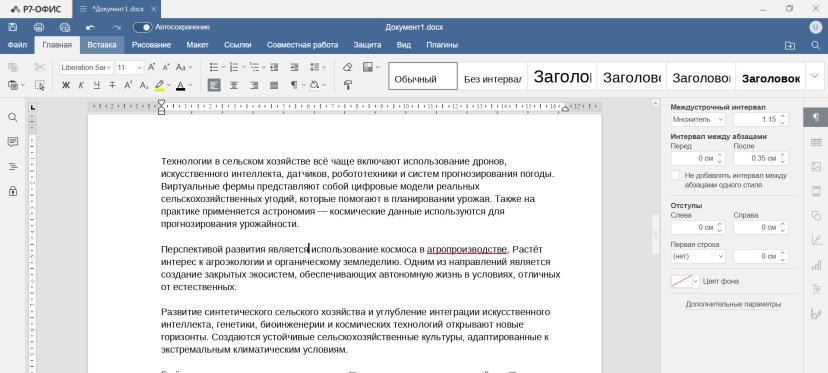The image size is (828, 373).
Task: Switch to the Вставка tab
Action: (x=102, y=45)
